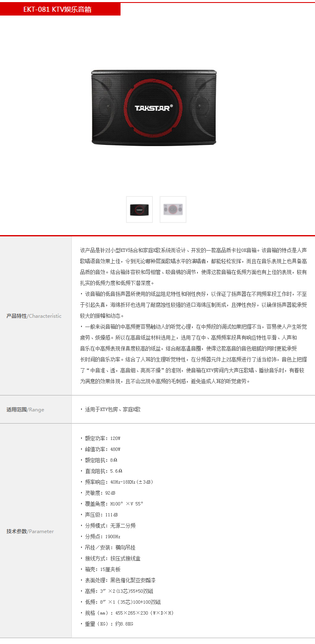
Task: Select the black speaker thumbnail
Action: [139, 209]
